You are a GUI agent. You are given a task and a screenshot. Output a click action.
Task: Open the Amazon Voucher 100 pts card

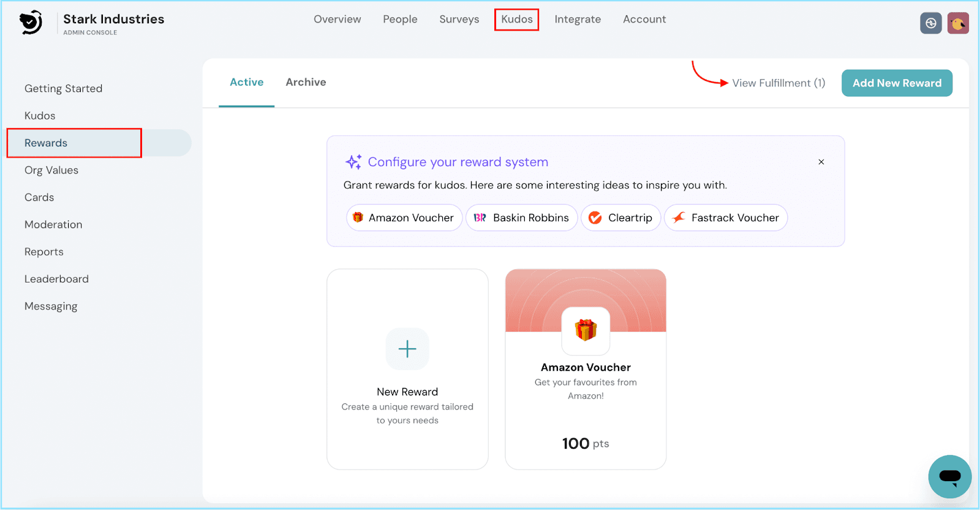pyautogui.click(x=586, y=398)
